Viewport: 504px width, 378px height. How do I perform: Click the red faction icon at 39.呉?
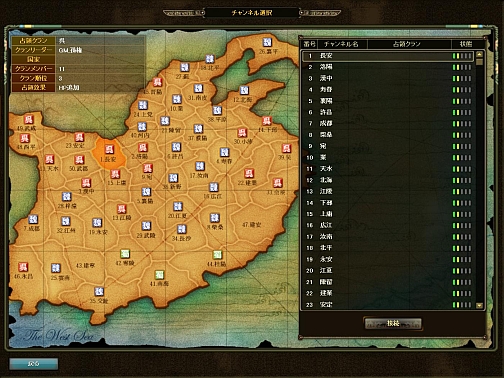(286, 148)
